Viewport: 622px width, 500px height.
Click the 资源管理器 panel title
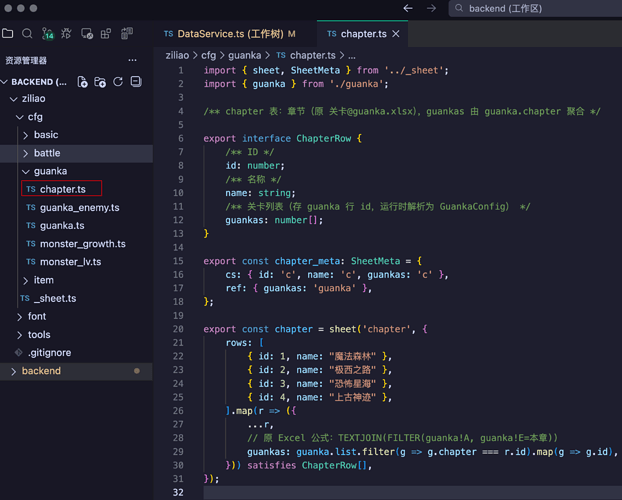pos(26,60)
